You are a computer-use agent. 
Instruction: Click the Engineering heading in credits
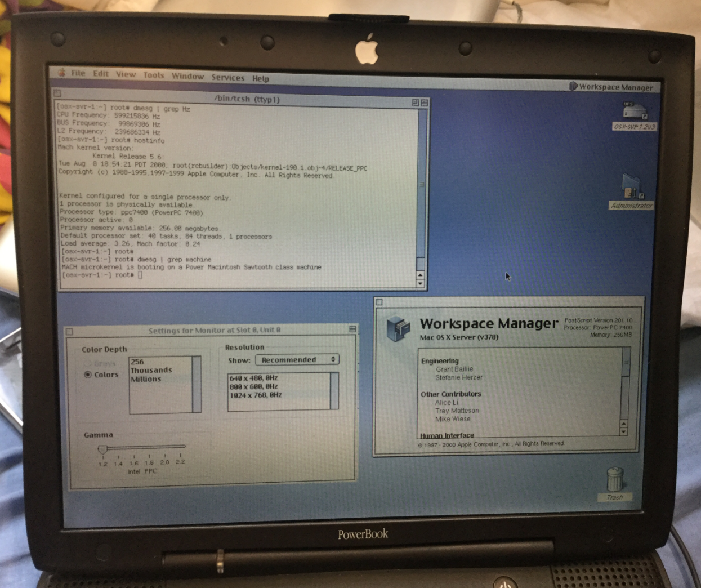coord(440,361)
